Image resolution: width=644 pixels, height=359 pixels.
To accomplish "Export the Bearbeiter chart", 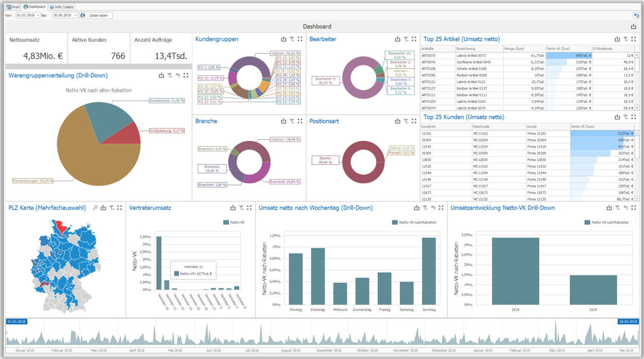I will pos(397,39).
